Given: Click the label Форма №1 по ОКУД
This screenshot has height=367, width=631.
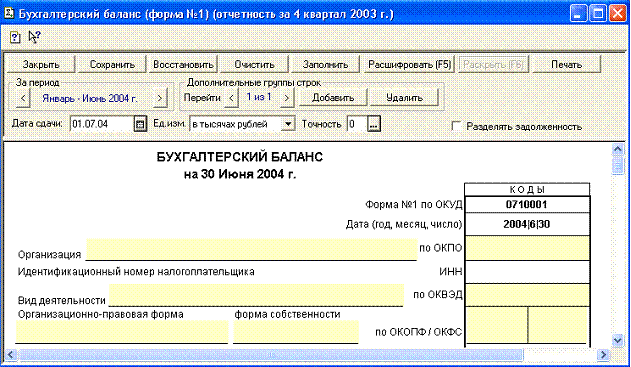Looking at the screenshot, I should pos(414,204).
